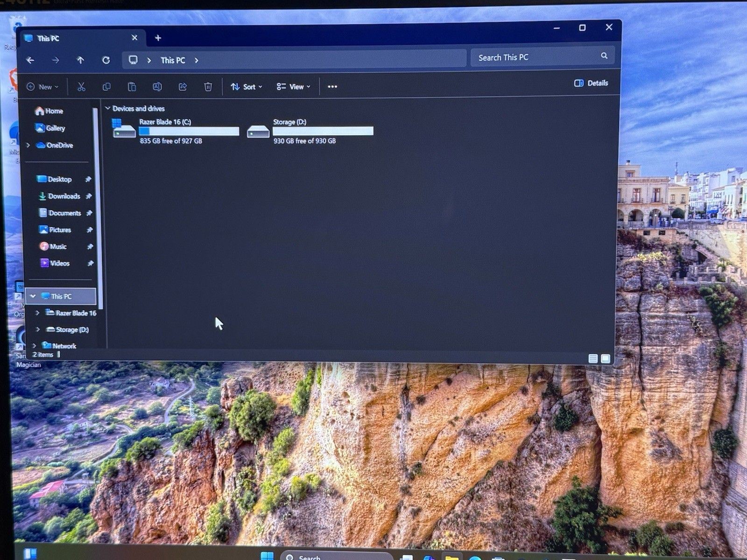Click '930 GB free of 930 GB' text

tap(304, 141)
